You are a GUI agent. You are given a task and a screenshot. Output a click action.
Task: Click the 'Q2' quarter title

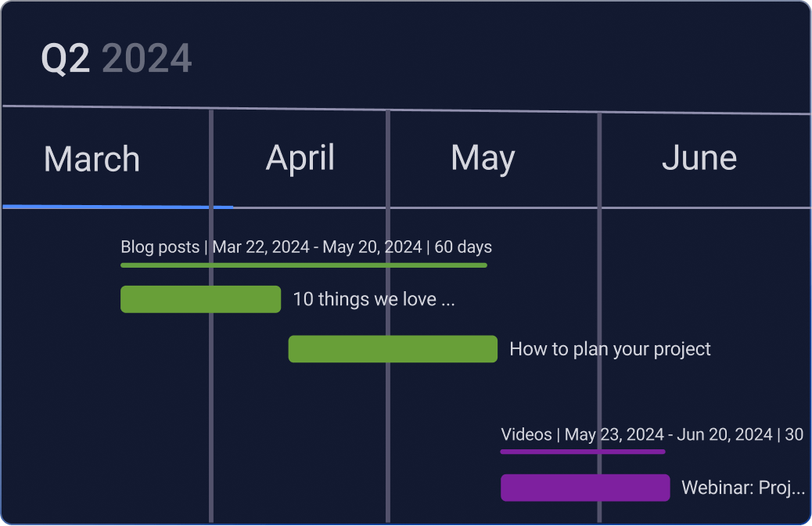point(66,57)
